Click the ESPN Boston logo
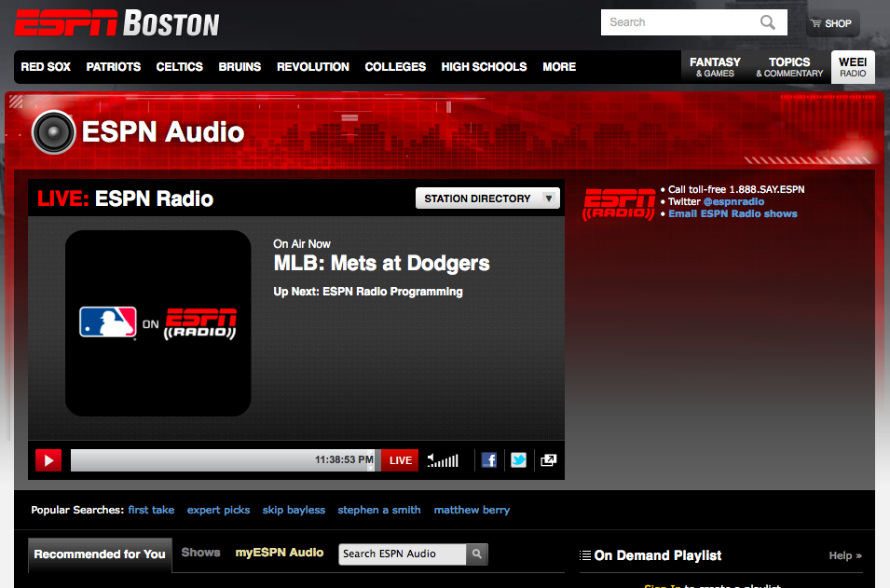 [x=117, y=22]
